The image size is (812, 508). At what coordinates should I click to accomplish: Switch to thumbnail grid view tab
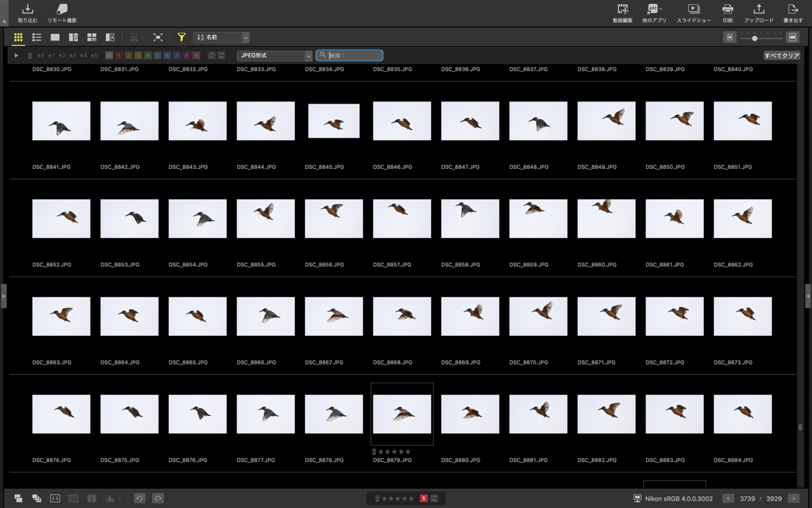(18, 37)
